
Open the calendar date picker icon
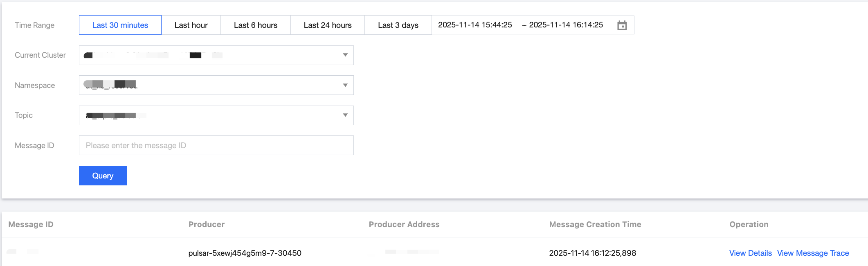tap(622, 25)
